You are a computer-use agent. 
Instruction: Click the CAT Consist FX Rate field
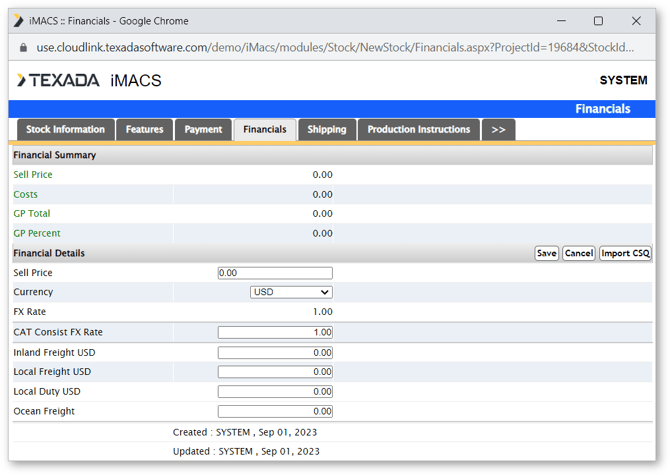click(275, 332)
